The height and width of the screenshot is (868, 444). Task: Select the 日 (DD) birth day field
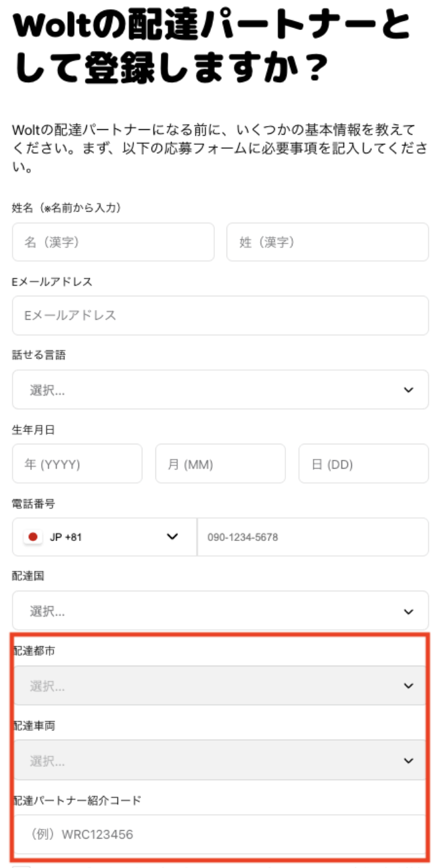(x=363, y=464)
